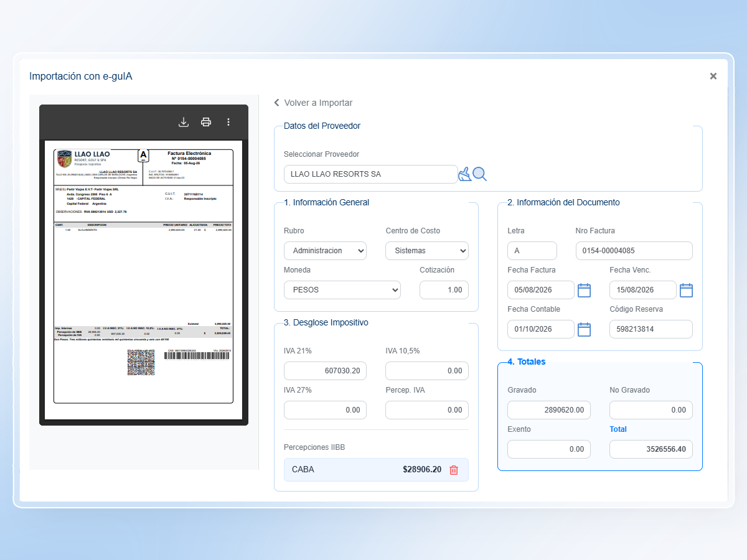Screen dimensions: 747x560
Task: Open calendar for Fecha Venc.
Action: coord(686,290)
